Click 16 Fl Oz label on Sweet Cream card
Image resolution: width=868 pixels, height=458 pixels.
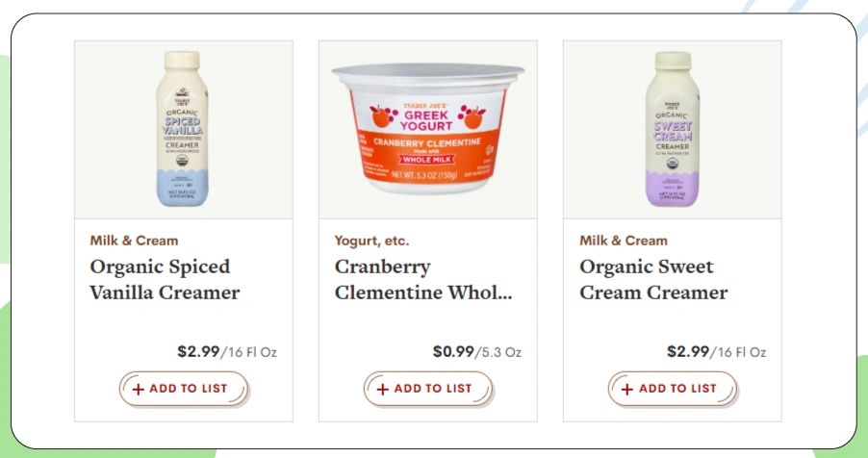click(739, 352)
